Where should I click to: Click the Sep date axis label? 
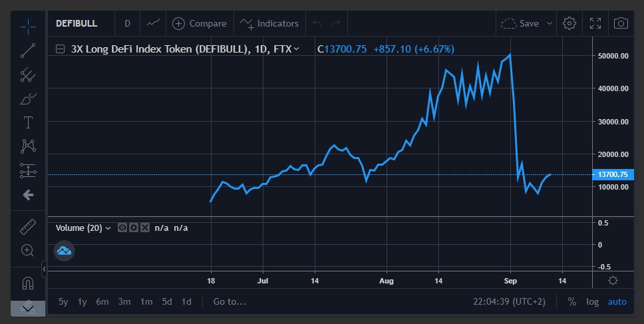(x=510, y=281)
